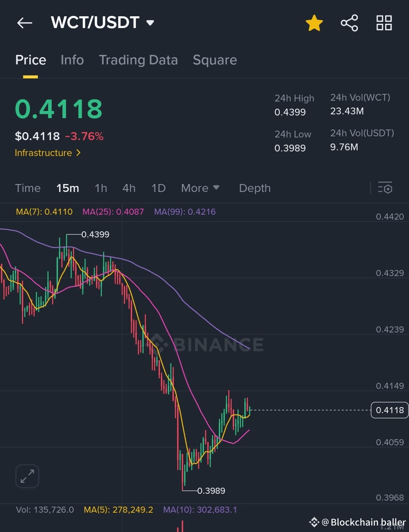Viewport: 409px width, 532px height.
Task: Click the MA(25): 0.4087 indicator label
Action: click(x=113, y=212)
